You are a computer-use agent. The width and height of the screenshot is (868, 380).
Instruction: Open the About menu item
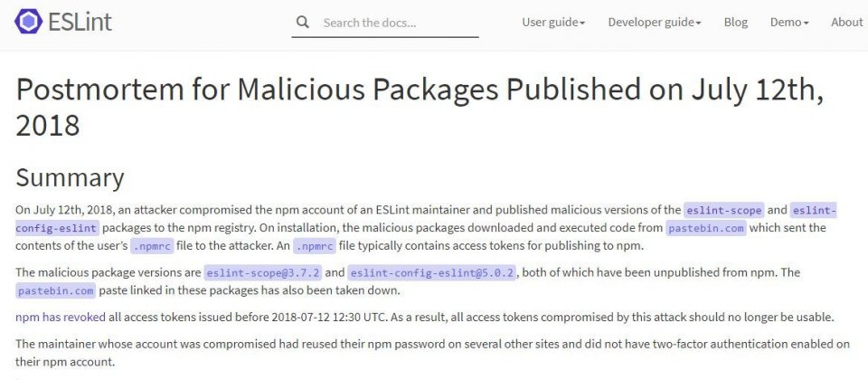[x=847, y=22]
